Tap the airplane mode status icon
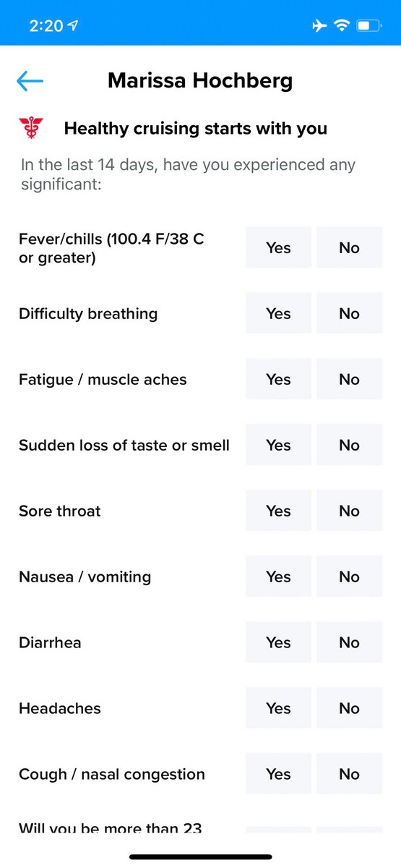401x868 pixels. [319, 26]
